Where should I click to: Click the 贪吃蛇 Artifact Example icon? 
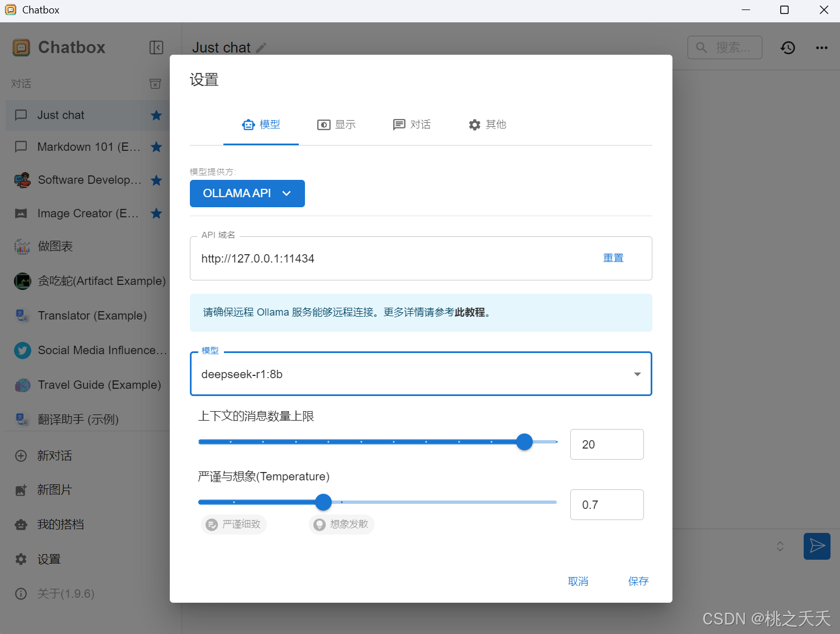pos(22,281)
